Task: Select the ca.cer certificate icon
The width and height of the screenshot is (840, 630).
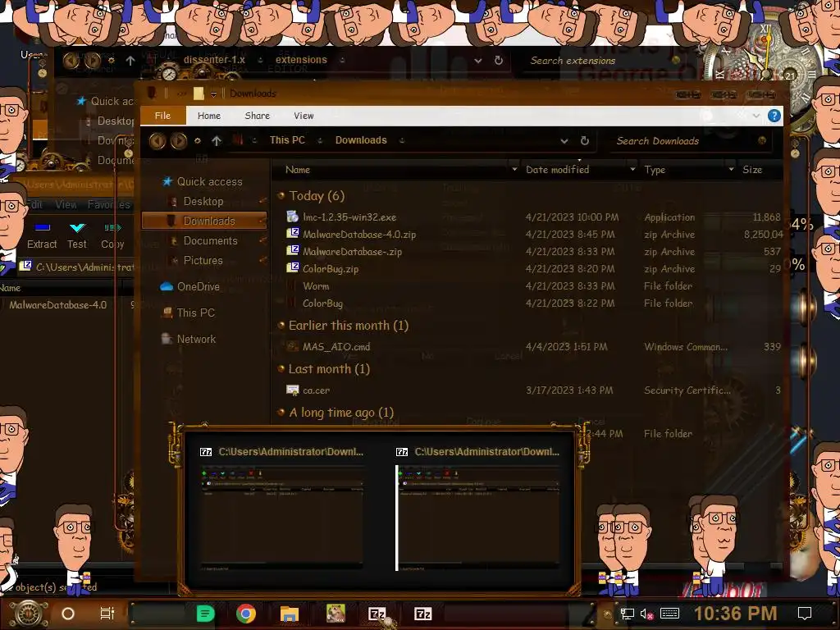Action: coord(293,390)
